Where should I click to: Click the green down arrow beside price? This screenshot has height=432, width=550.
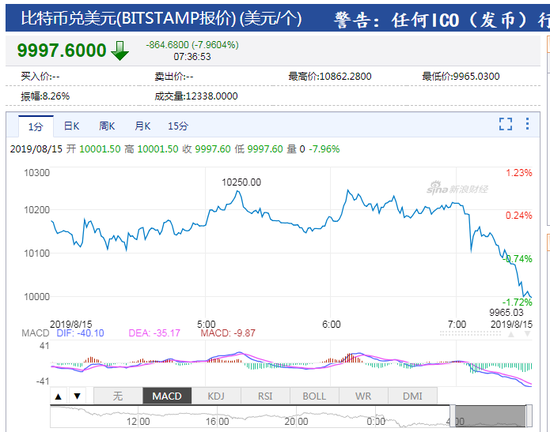pos(120,50)
